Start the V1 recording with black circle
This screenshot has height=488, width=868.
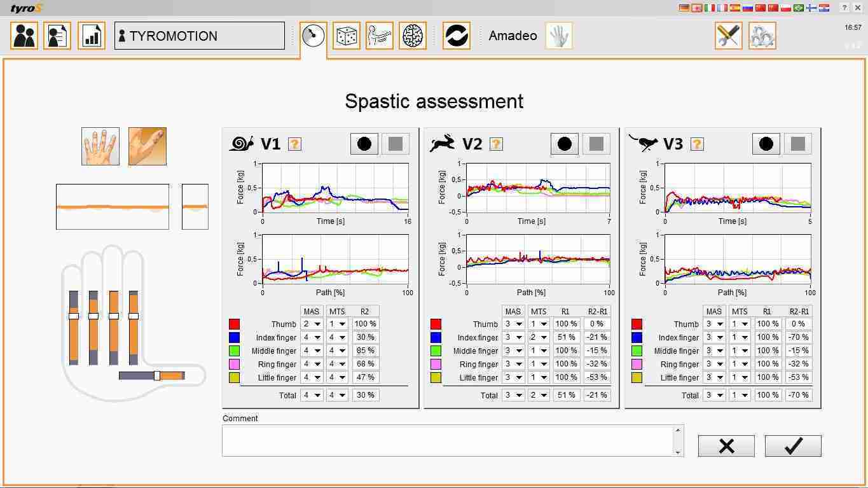[364, 144]
